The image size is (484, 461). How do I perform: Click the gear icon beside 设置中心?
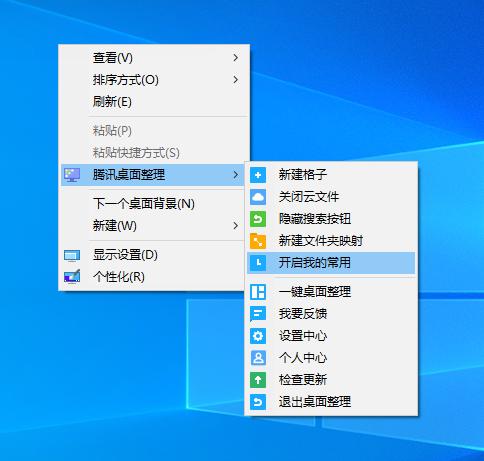258,336
